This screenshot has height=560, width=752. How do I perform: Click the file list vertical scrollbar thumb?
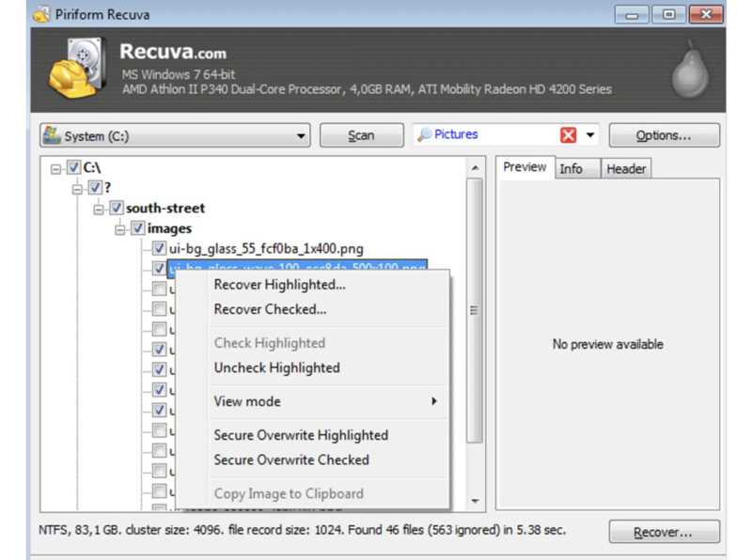coord(475,311)
